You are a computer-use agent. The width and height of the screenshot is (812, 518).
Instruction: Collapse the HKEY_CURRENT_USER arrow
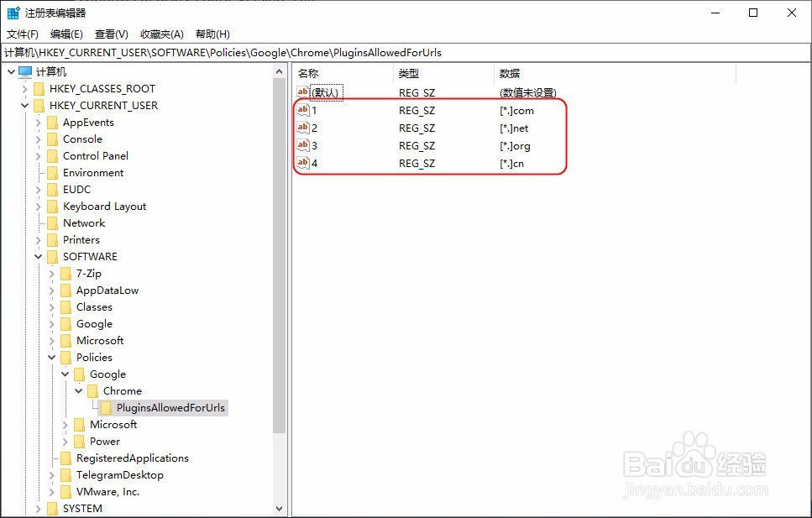click(x=24, y=105)
